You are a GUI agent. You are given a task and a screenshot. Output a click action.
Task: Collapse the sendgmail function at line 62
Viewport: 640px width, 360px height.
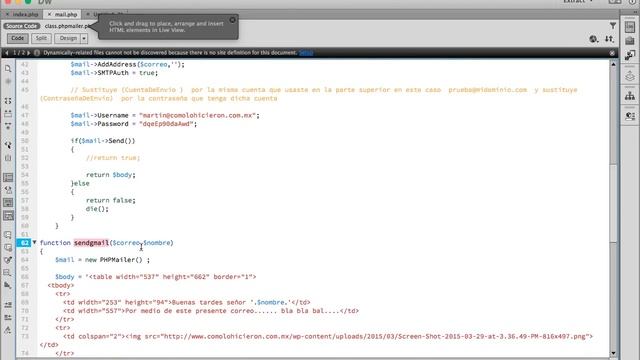click(35, 242)
